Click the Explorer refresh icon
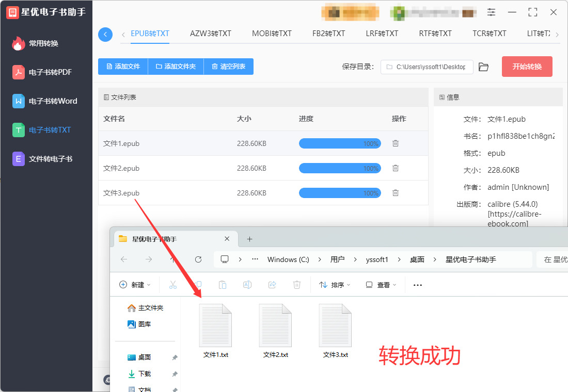This screenshot has width=568, height=392. 198,259
